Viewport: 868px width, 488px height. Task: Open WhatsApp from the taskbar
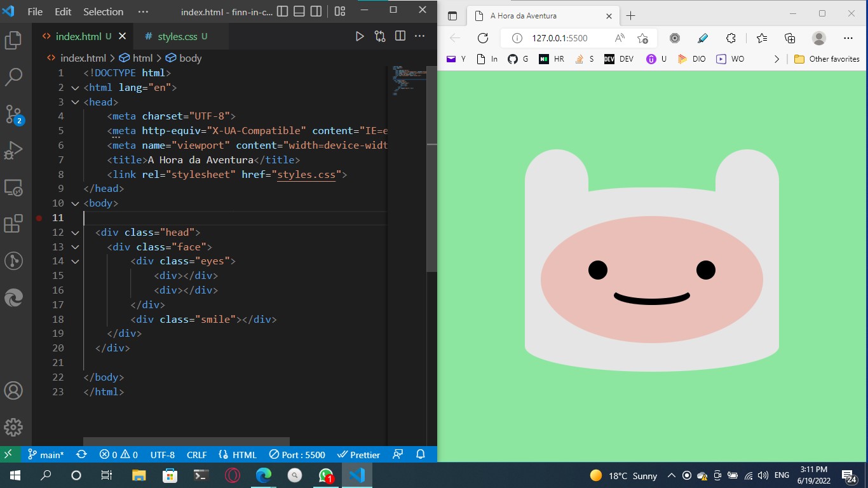pyautogui.click(x=326, y=475)
